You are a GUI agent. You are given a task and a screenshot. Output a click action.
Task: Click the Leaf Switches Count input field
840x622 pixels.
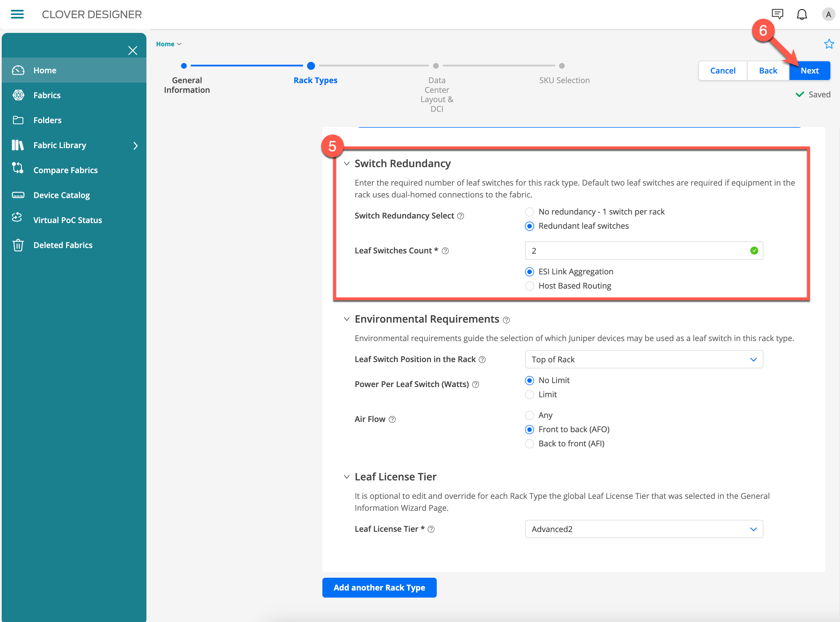[636, 251]
